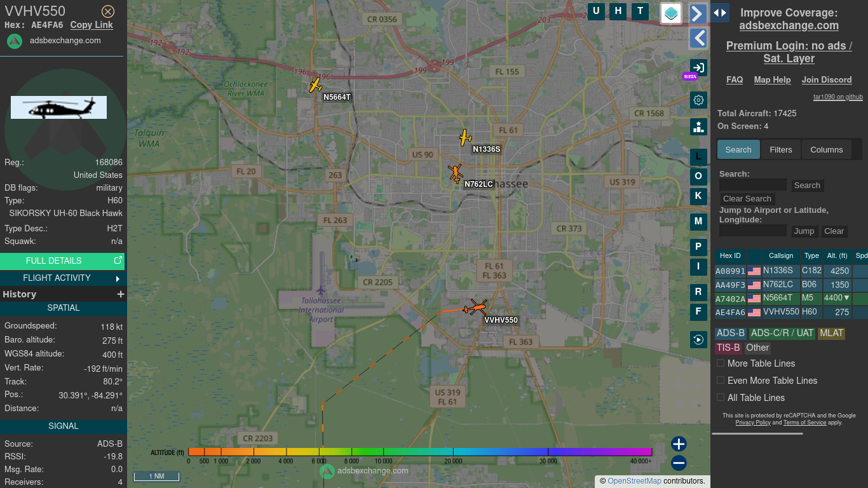This screenshot has width=868, height=488.
Task: Select the N1336S airplane icon on map
Action: (466, 137)
